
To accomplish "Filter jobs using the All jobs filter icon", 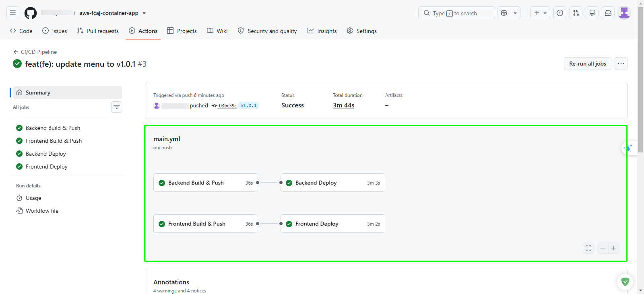I will pos(117,107).
